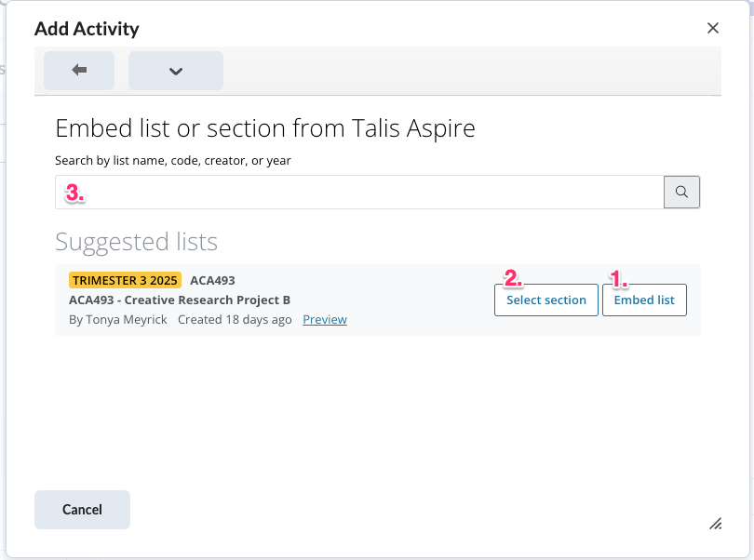
Task: Click the Embed list button
Action: click(644, 300)
